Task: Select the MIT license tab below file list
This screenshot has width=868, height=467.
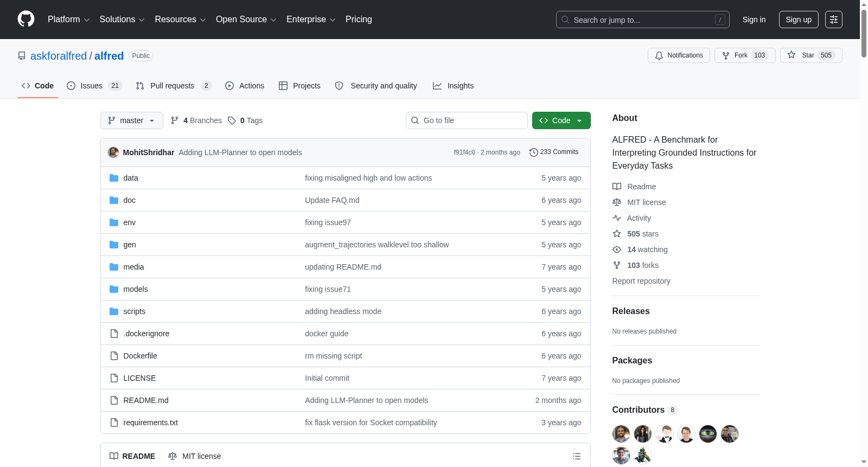Action: (x=195, y=456)
